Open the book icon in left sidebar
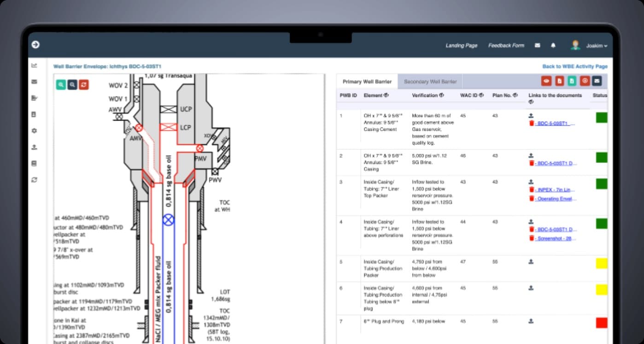Image resolution: width=644 pixels, height=344 pixels. point(34,163)
